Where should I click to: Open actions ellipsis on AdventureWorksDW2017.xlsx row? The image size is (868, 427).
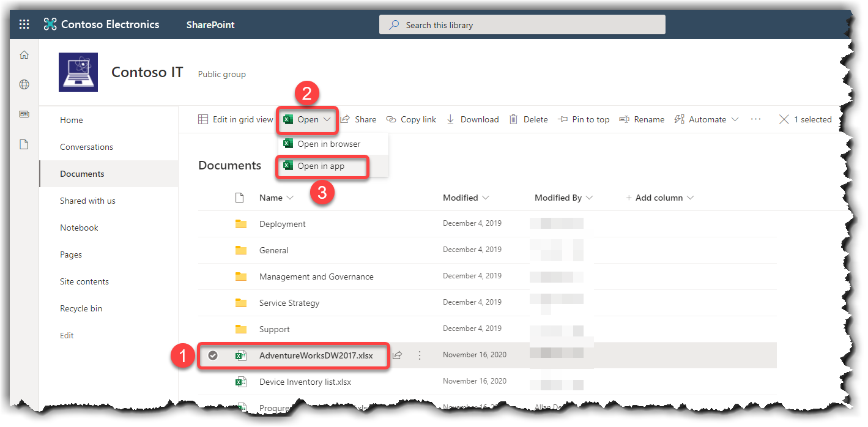420,355
